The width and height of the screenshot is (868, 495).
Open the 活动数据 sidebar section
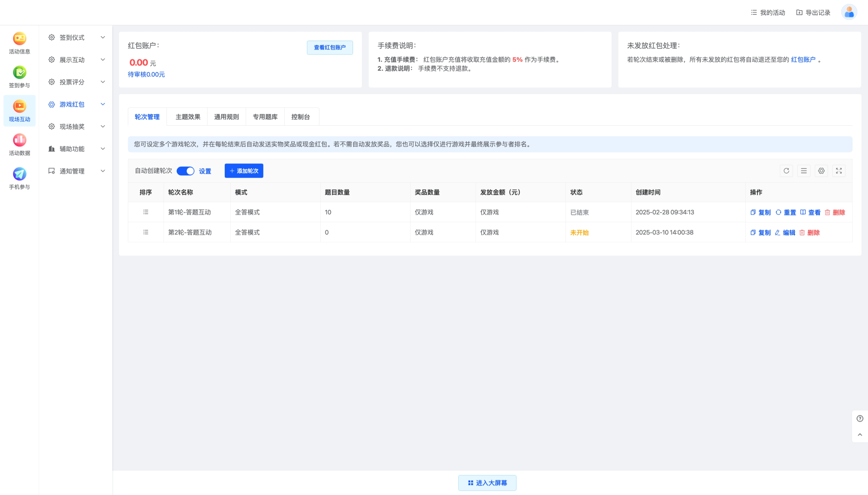[x=19, y=144]
